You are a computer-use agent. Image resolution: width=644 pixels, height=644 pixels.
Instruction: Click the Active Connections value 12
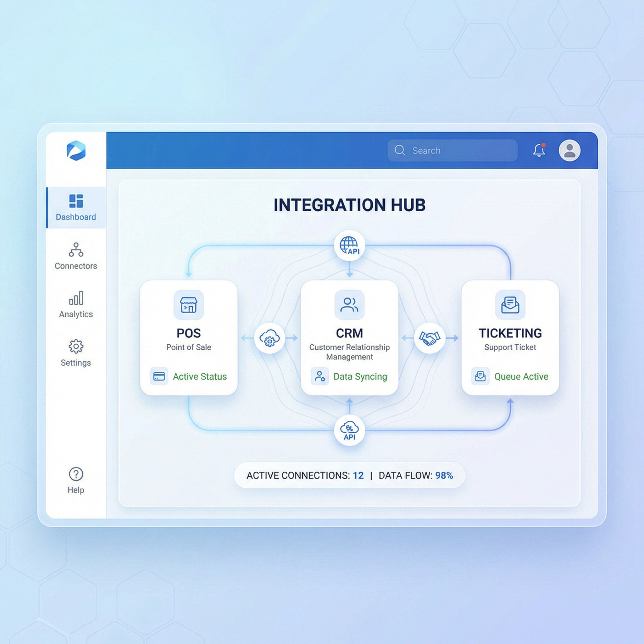[358, 475]
